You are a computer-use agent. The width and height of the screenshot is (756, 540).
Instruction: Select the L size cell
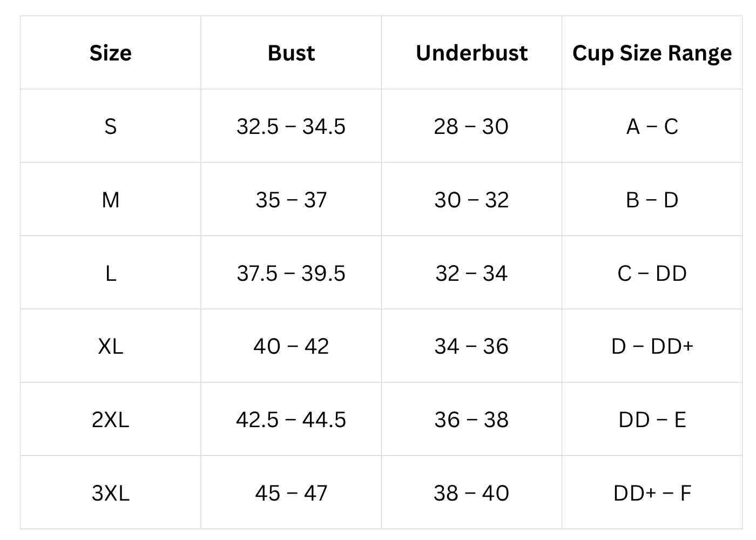point(110,273)
